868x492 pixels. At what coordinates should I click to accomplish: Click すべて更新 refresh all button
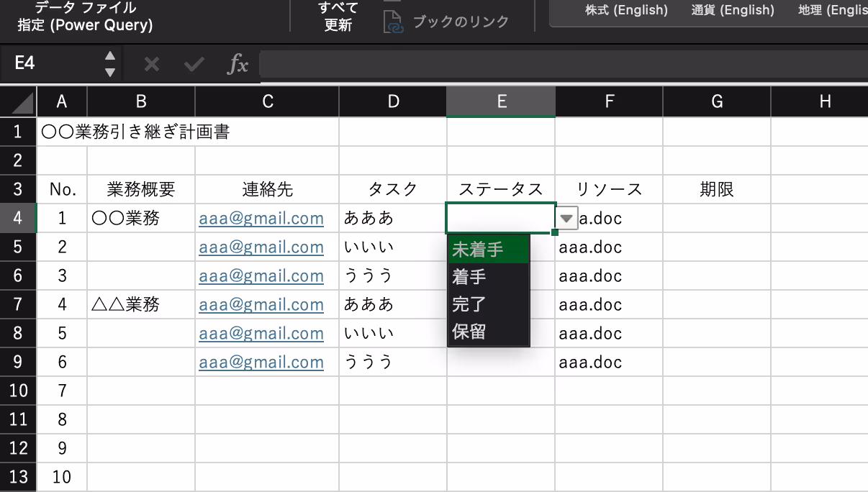(x=338, y=16)
